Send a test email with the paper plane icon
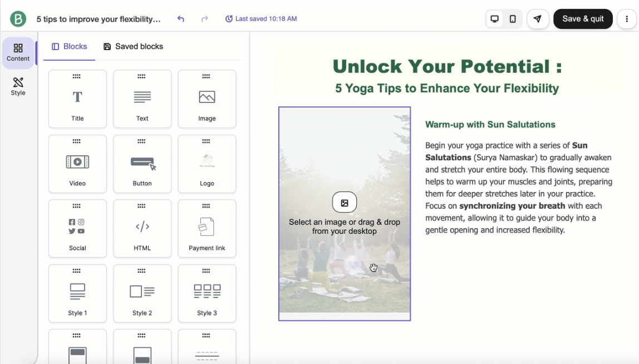 [x=538, y=19]
